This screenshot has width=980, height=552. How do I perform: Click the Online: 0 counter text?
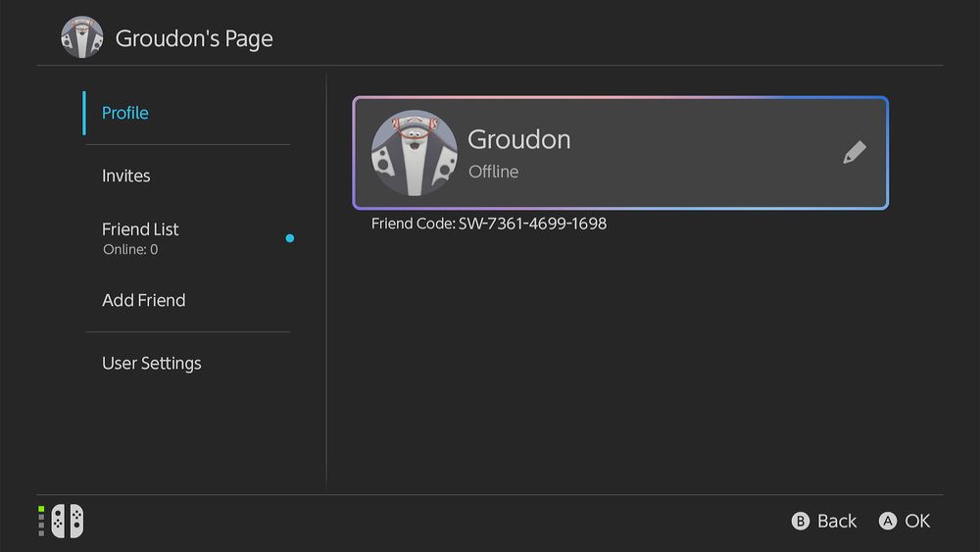tap(130, 249)
